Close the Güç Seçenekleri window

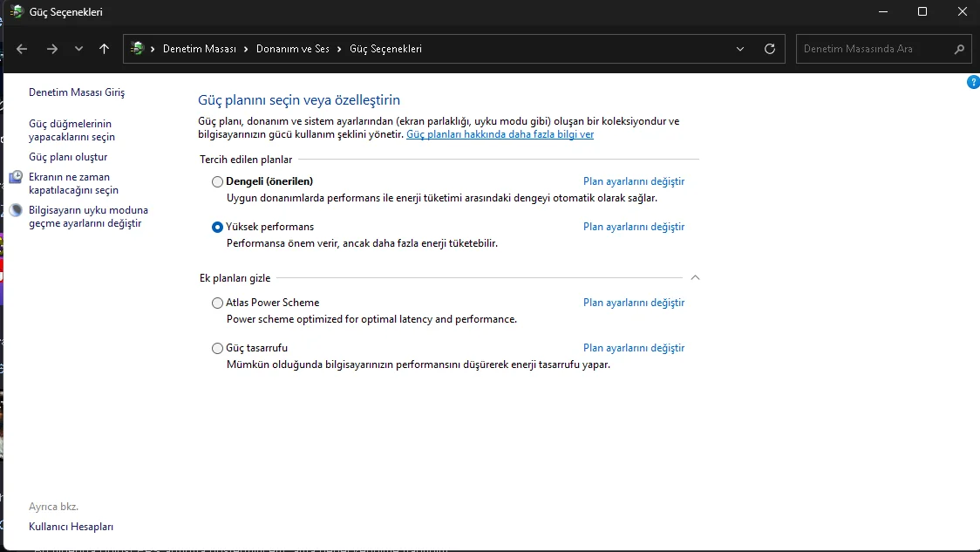point(963,11)
